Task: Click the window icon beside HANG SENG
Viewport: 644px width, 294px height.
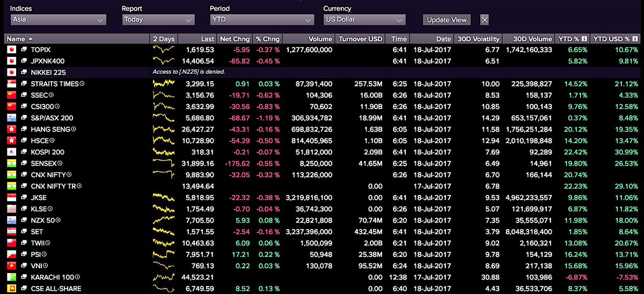Action: pos(24,129)
